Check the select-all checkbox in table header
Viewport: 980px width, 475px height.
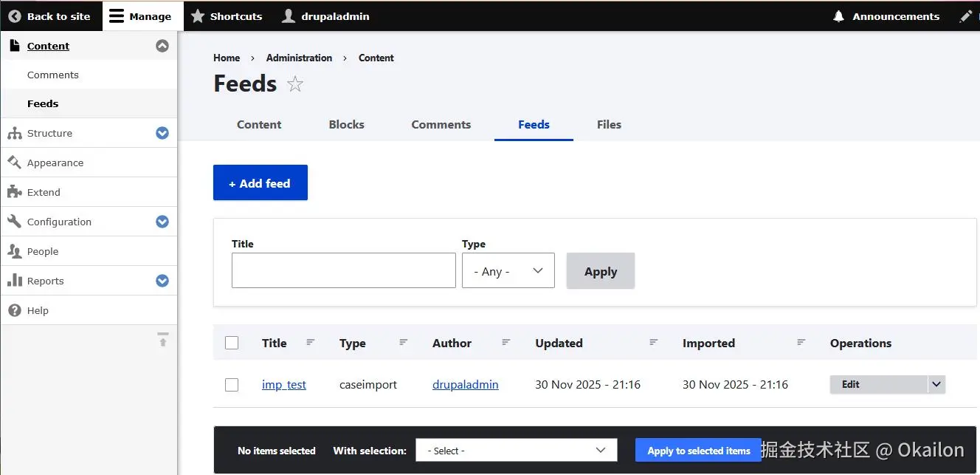tap(232, 343)
